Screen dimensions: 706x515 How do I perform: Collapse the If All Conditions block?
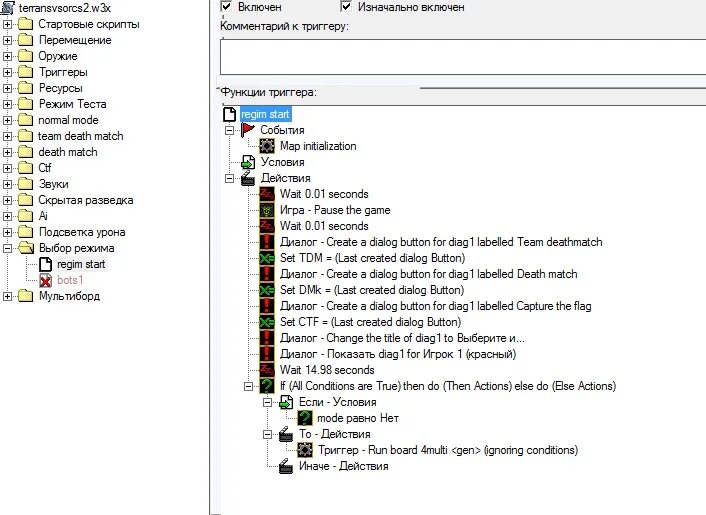[249, 386]
